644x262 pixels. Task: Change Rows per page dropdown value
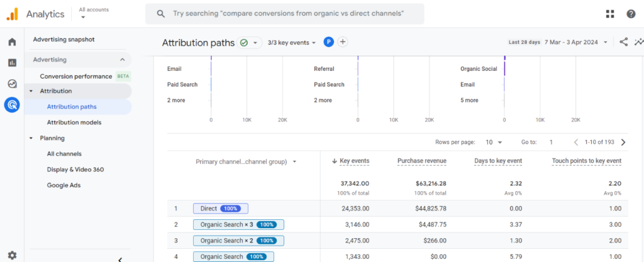[494, 143]
